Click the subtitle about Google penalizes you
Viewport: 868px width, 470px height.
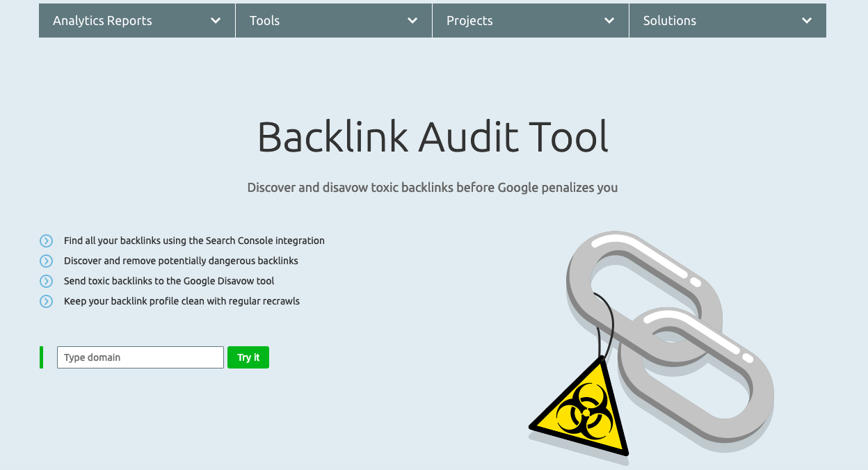pos(433,188)
